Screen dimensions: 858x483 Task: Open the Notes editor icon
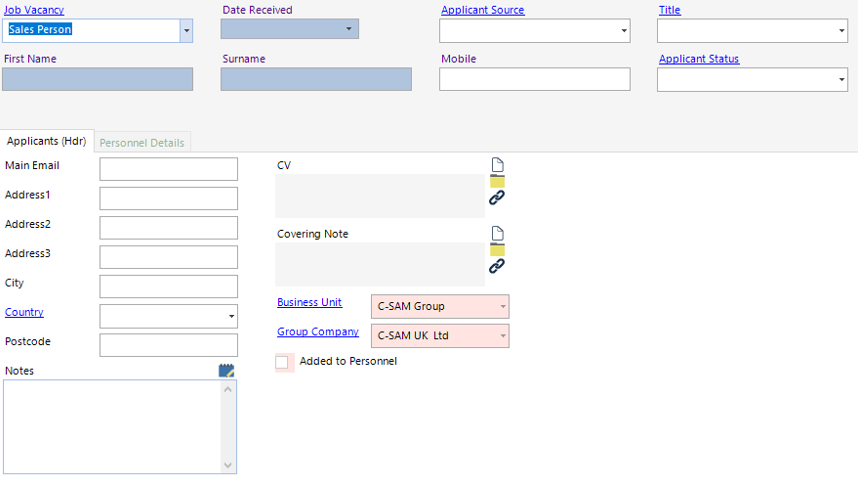[x=227, y=371]
